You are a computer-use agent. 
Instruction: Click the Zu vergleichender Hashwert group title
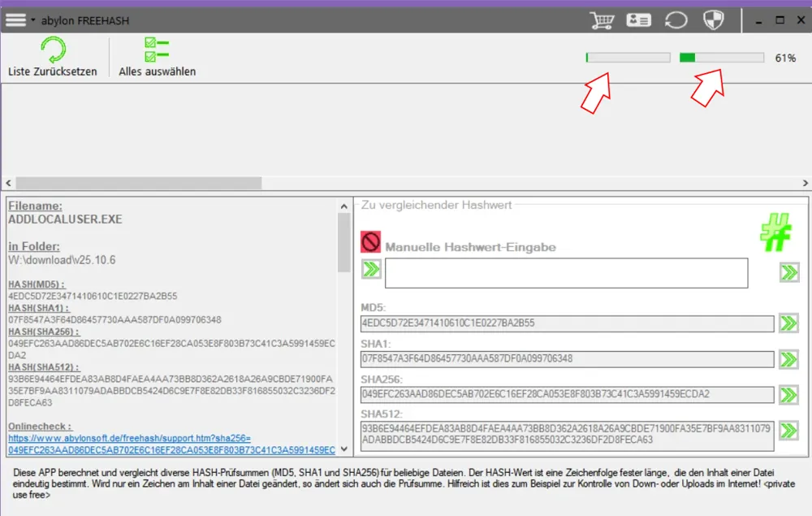pos(436,205)
